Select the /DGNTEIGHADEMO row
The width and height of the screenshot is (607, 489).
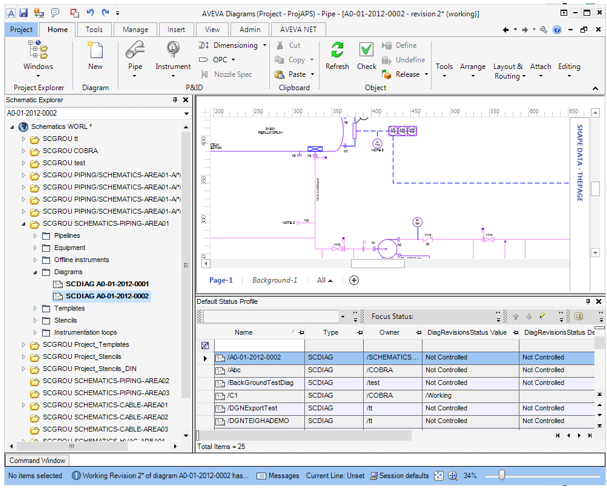click(405, 421)
